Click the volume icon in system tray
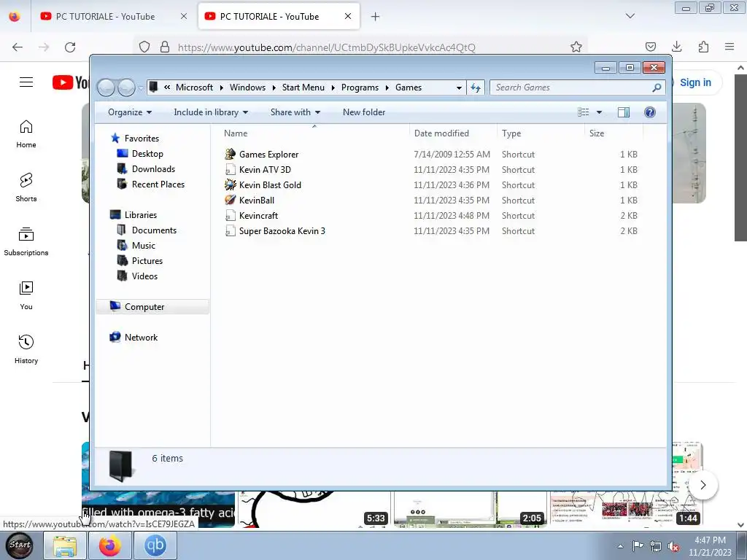 [673, 547]
